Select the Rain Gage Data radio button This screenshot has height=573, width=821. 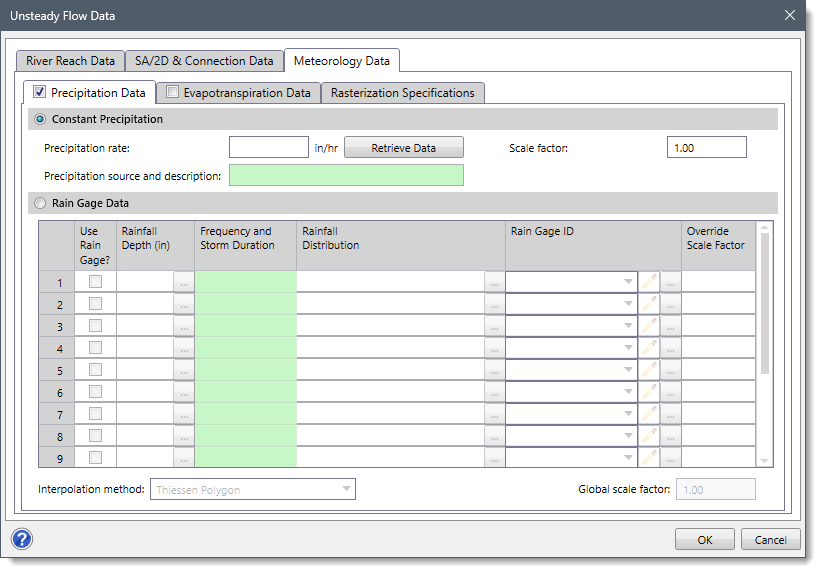coord(41,203)
